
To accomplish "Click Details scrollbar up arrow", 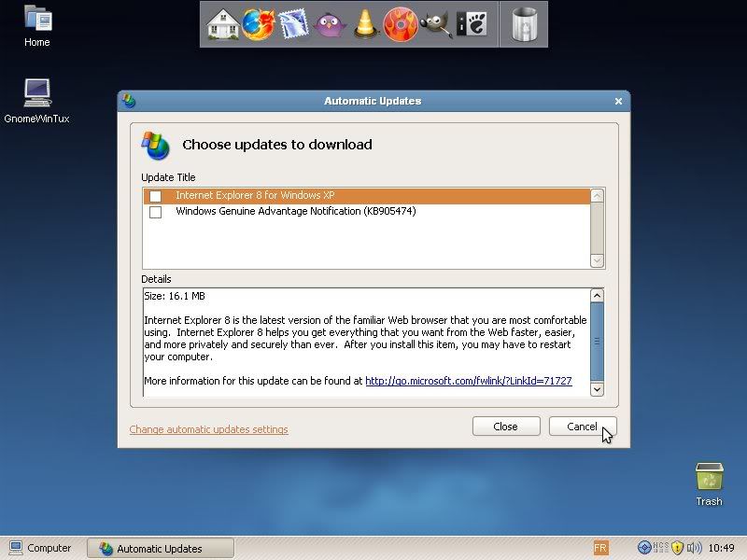I will point(597,295).
